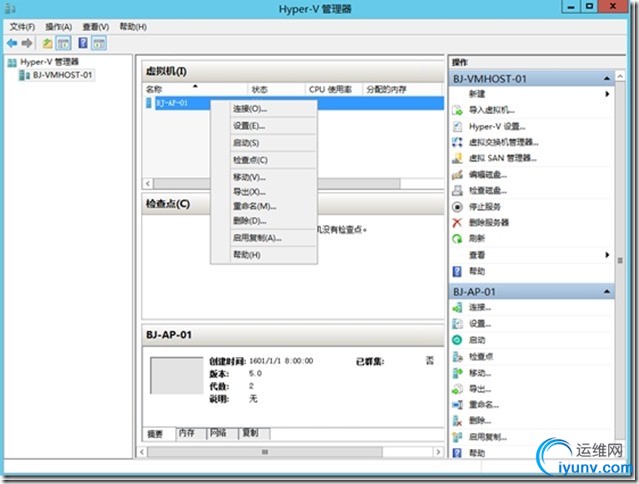Click the 删除... action icon under BJ-AP-01
This screenshot has height=484, width=639.
(x=457, y=421)
